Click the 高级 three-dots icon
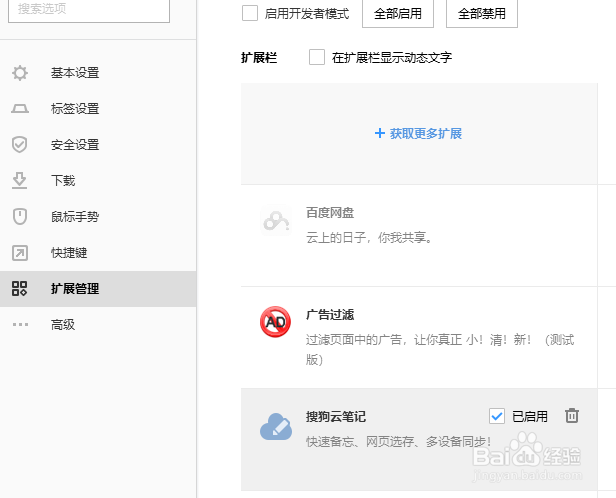The height and width of the screenshot is (498, 616). click(x=20, y=324)
